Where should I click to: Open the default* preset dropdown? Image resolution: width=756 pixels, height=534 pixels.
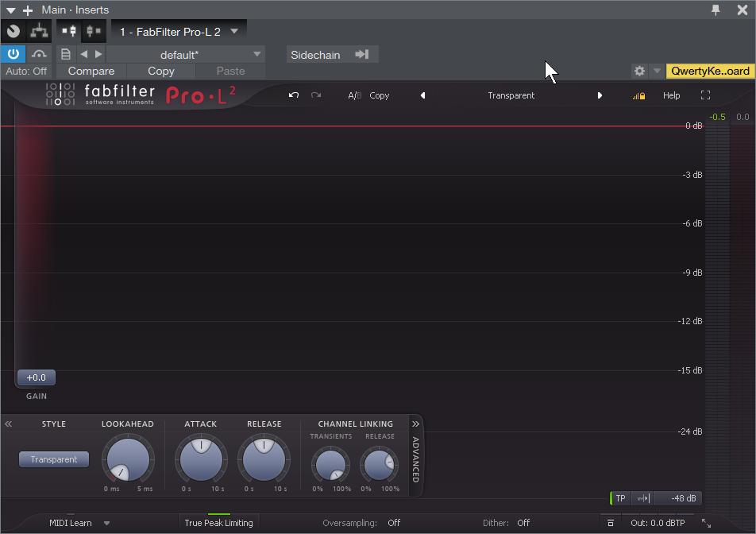tap(186, 55)
